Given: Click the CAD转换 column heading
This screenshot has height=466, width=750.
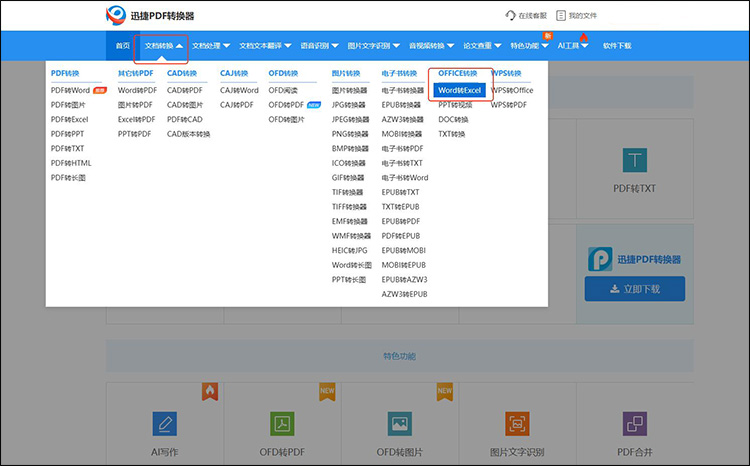Looking at the screenshot, I should tap(182, 73).
